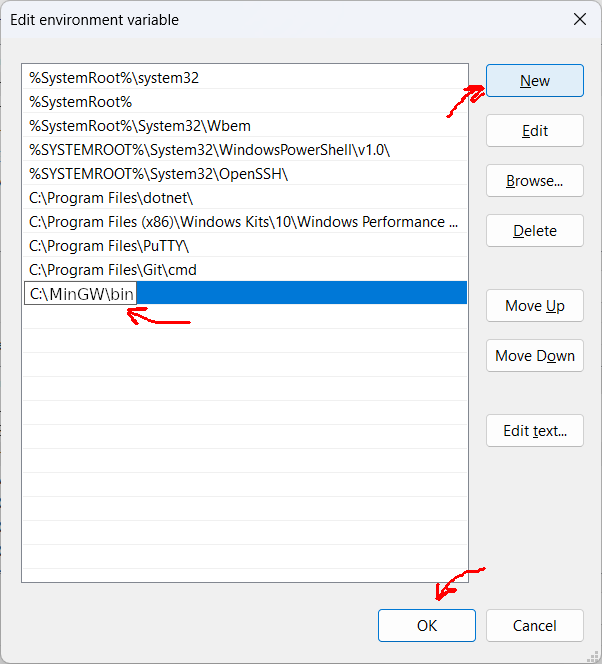Select the Windows Kits Performance path entry
The height and width of the screenshot is (664, 602).
[x=245, y=221]
